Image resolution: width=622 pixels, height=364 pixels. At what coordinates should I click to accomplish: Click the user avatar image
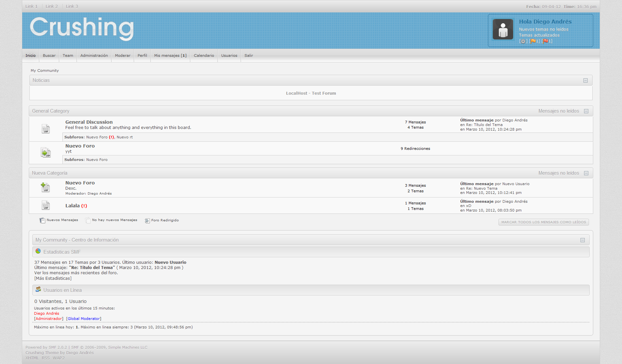[x=503, y=29]
